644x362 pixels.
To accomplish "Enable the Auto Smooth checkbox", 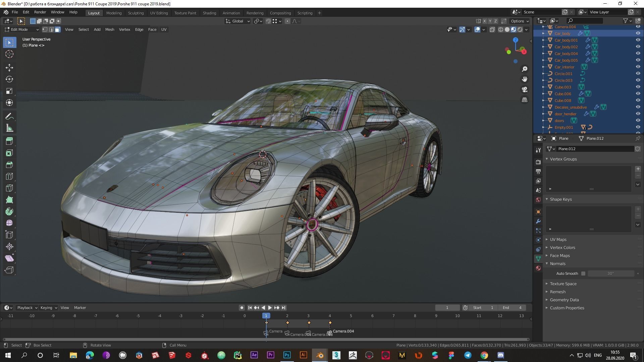I will pos(583,274).
